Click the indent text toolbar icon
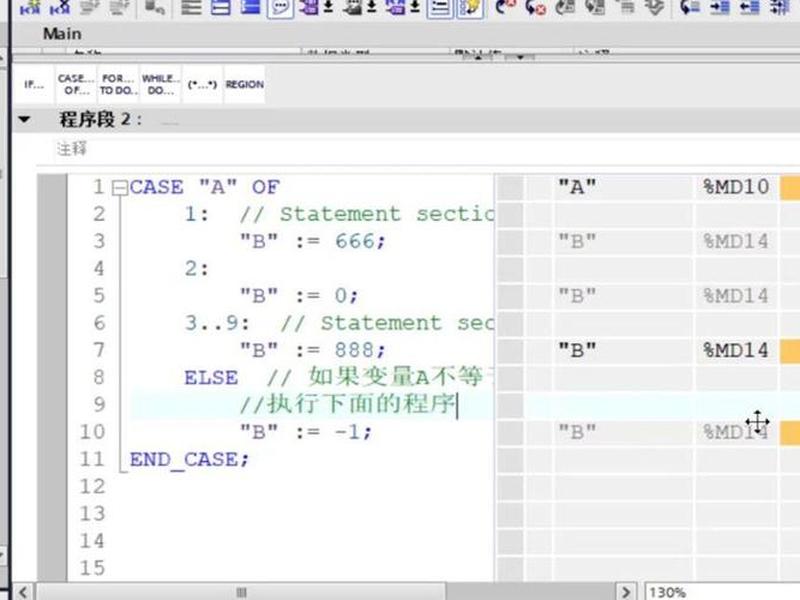 click(x=719, y=8)
